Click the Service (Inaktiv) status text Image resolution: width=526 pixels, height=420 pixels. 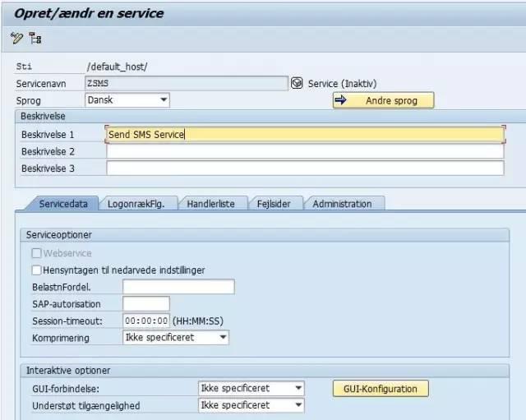[342, 84]
